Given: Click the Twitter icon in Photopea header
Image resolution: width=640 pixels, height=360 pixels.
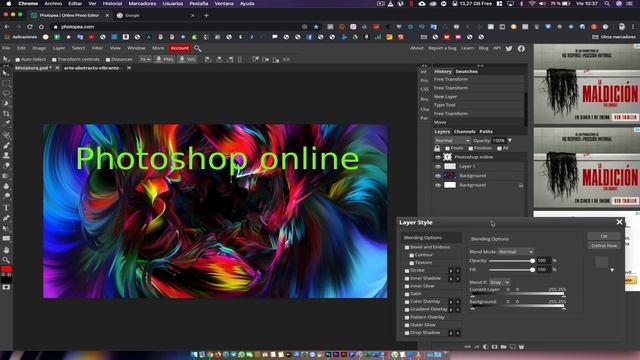Looking at the screenshot, I should 509,49.
